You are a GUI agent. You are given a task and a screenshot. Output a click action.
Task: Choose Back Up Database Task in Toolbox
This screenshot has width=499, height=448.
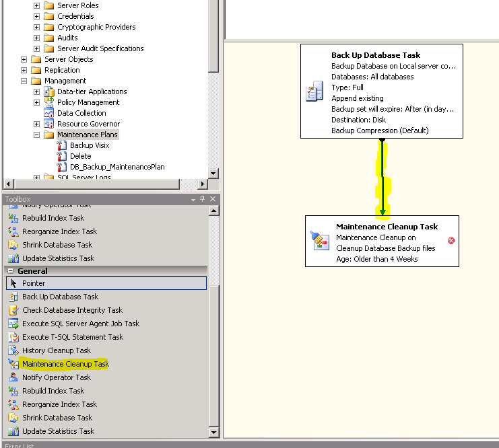click(60, 297)
